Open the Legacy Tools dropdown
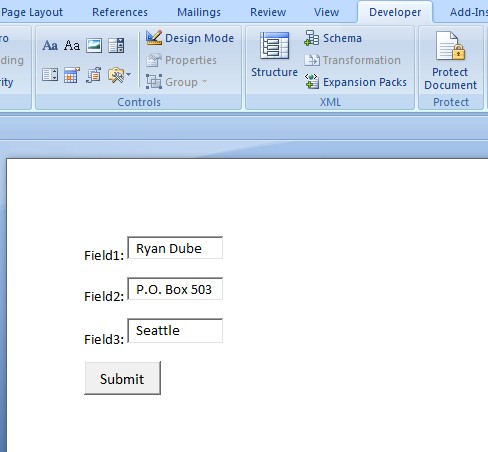The image size is (488, 452). [119, 75]
